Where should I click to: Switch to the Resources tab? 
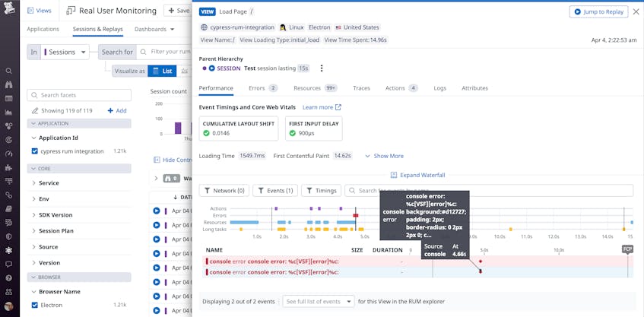316,88
